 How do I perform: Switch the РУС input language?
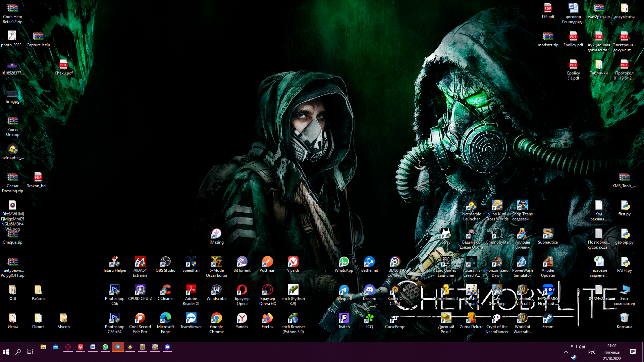pos(592,352)
